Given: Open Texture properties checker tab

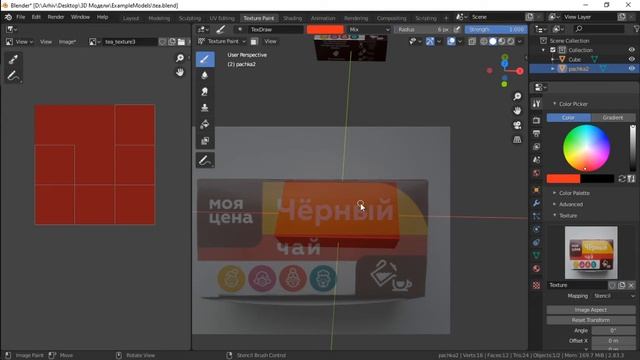Looking at the screenshot, I should 536,285.
